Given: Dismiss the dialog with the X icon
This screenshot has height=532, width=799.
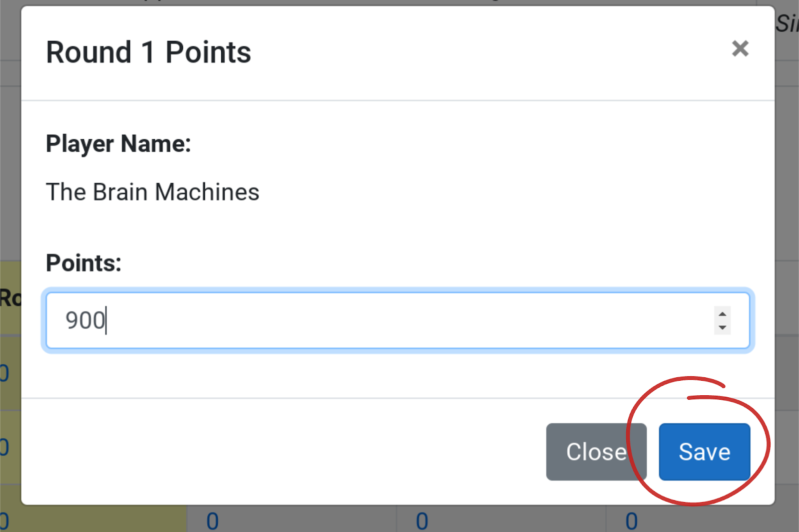Looking at the screenshot, I should [740, 49].
